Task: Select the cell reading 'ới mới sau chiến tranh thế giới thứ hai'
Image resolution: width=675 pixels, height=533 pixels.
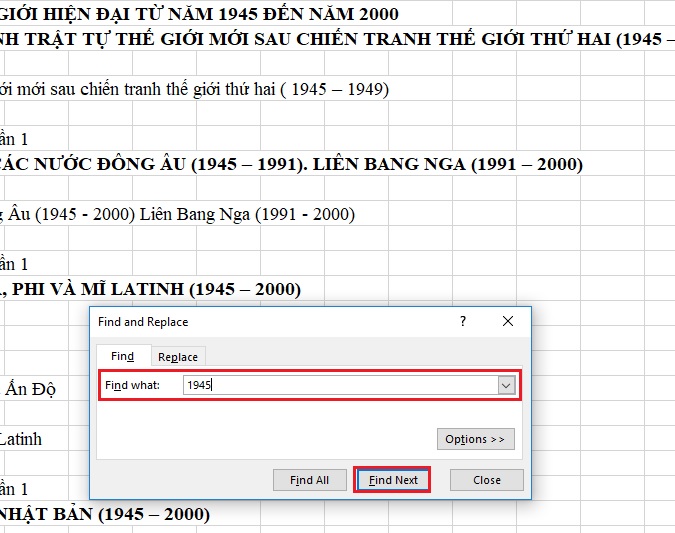Action: pos(195,89)
